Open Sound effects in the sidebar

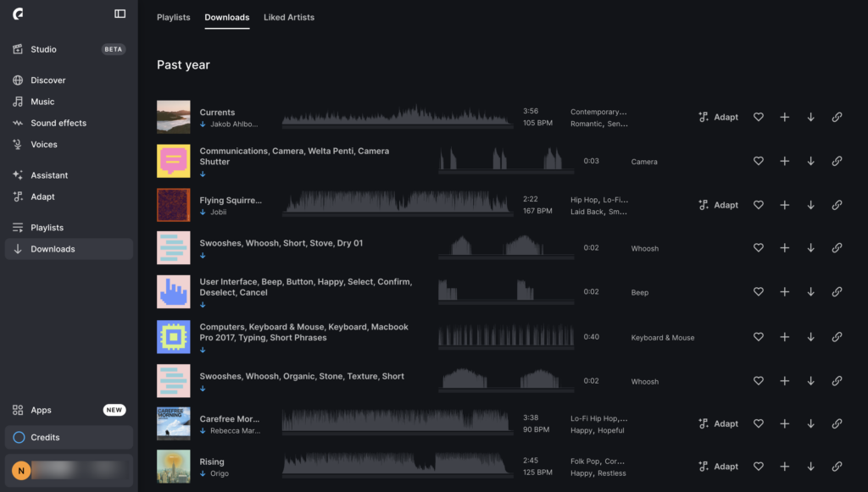click(69, 123)
